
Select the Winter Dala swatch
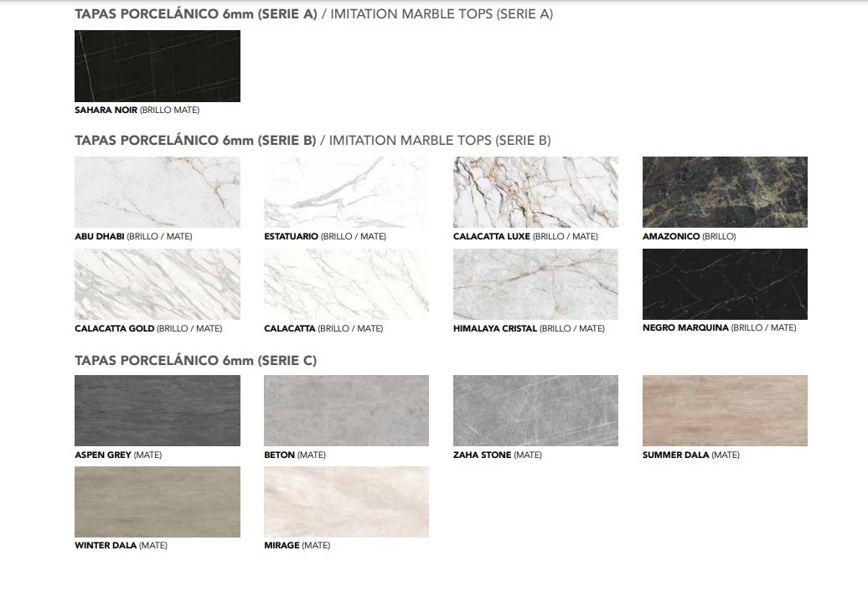click(x=158, y=502)
